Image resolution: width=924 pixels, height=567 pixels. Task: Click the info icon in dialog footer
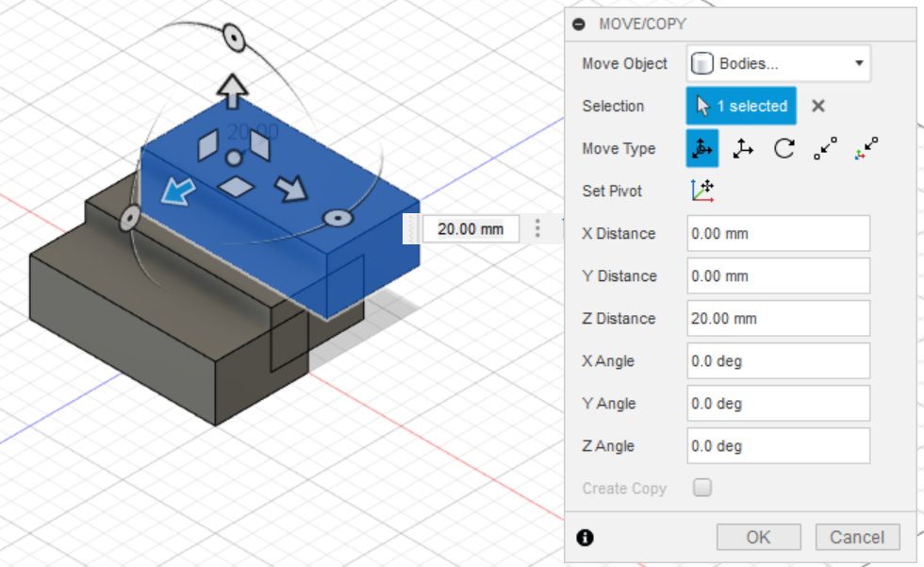586,538
